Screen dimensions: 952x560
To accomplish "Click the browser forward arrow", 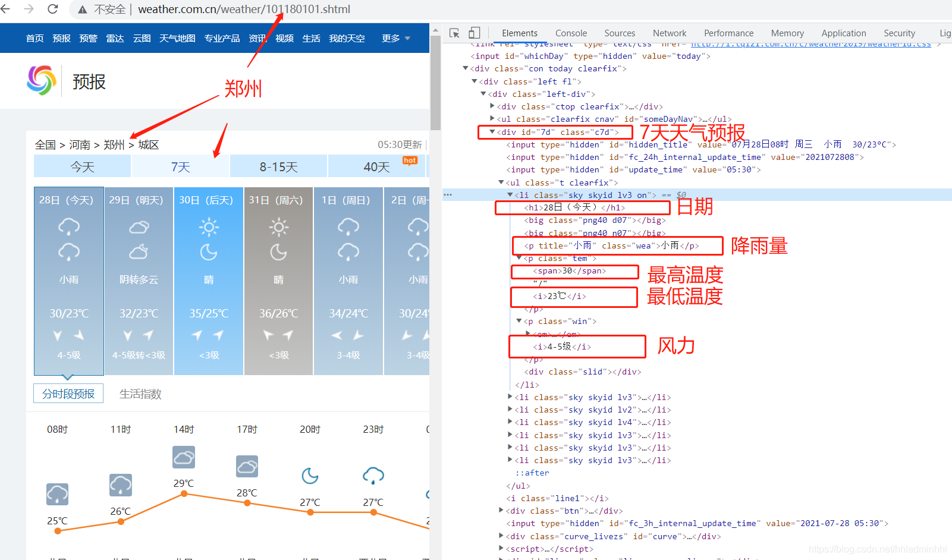I will pos(29,9).
